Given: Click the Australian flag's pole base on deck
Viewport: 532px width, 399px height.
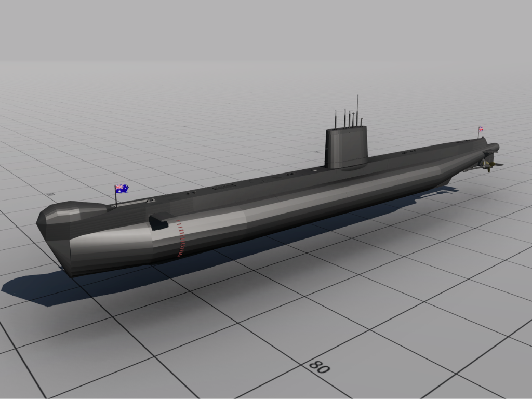Looking at the screenshot, I should coord(116,206).
